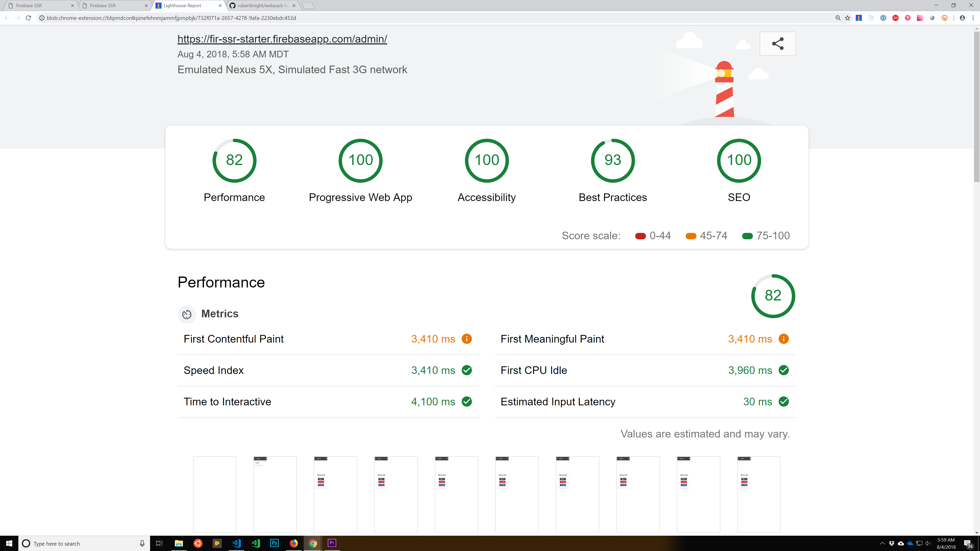980x551 pixels.
Task: Click the Speed Index metric row
Action: click(328, 370)
